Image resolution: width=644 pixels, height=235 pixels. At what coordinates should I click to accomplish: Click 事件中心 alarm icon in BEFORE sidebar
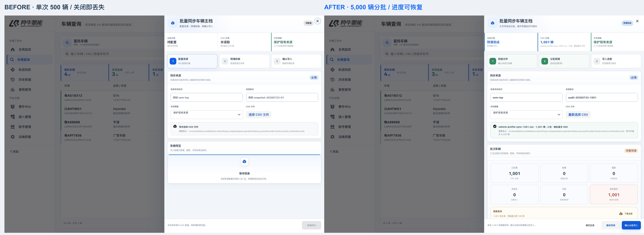(13, 106)
